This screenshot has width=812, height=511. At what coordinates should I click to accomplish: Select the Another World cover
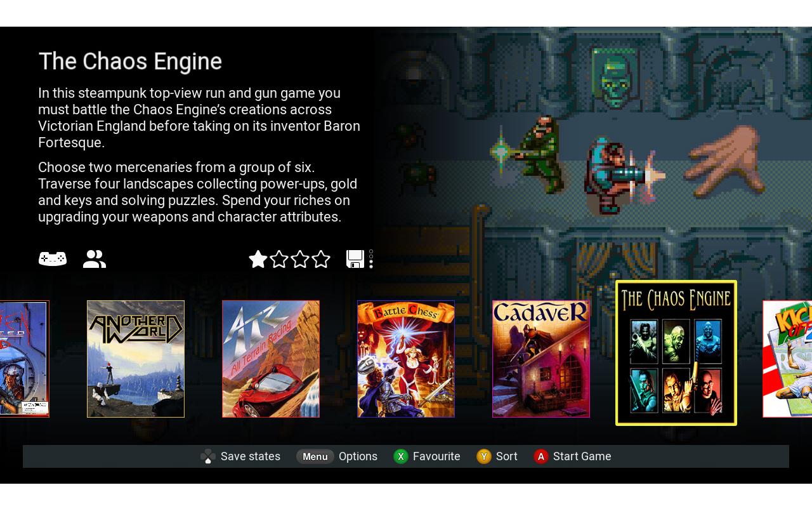coord(136,359)
